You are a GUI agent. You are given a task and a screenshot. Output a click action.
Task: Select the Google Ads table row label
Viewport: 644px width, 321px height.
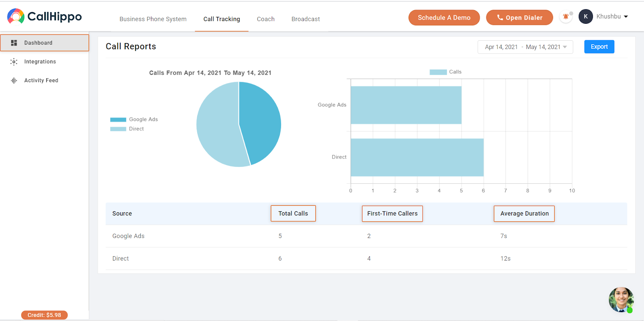pyautogui.click(x=128, y=236)
